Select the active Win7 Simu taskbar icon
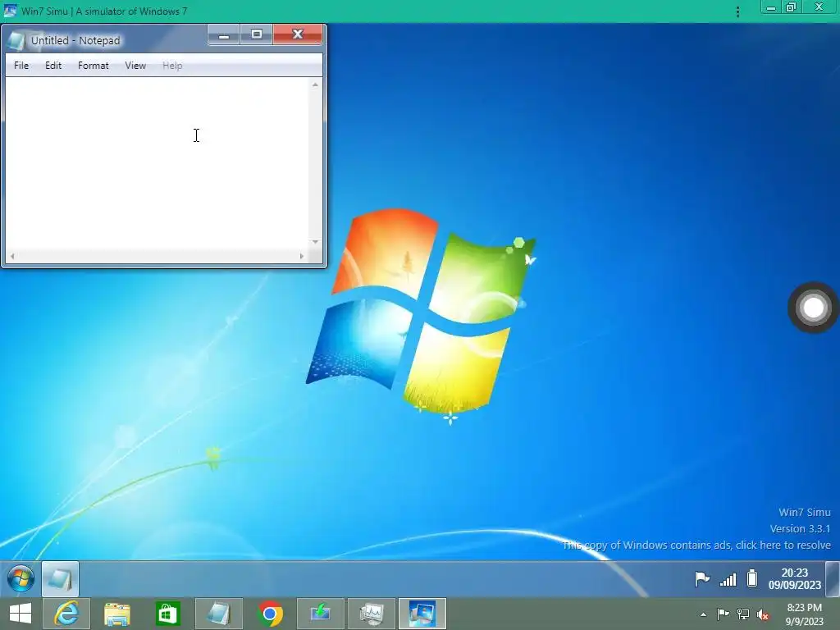Screen dimensions: 840x630 pos(422,614)
